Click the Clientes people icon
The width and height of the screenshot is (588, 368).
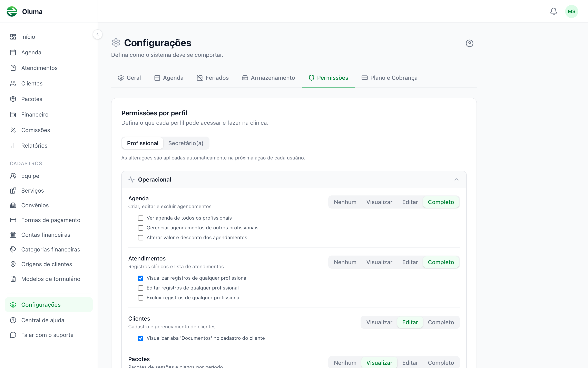(x=13, y=83)
